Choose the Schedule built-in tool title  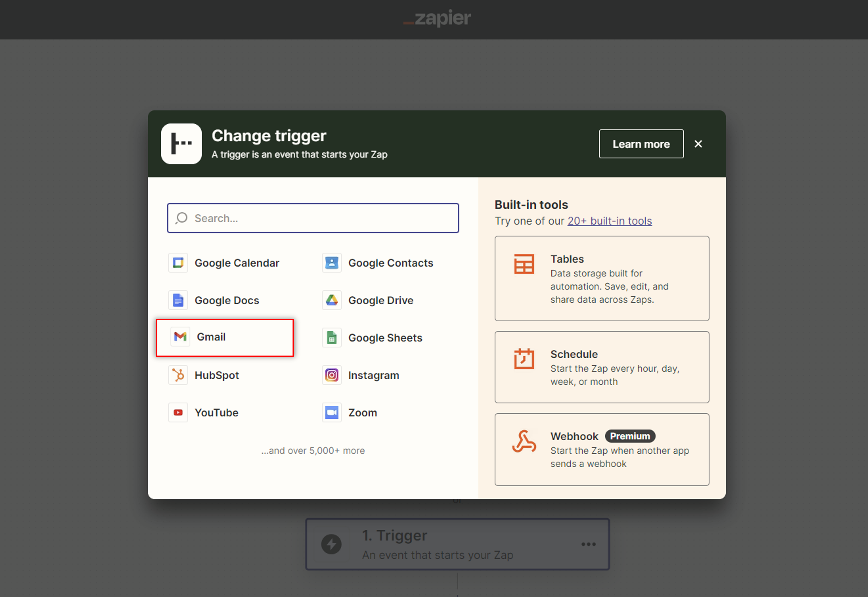pyautogui.click(x=574, y=354)
